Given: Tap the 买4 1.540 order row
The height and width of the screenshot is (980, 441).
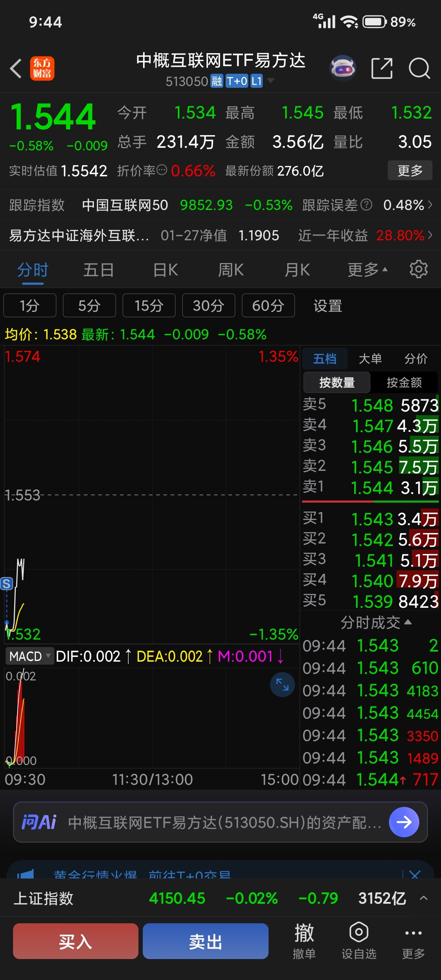Looking at the screenshot, I should [x=371, y=581].
